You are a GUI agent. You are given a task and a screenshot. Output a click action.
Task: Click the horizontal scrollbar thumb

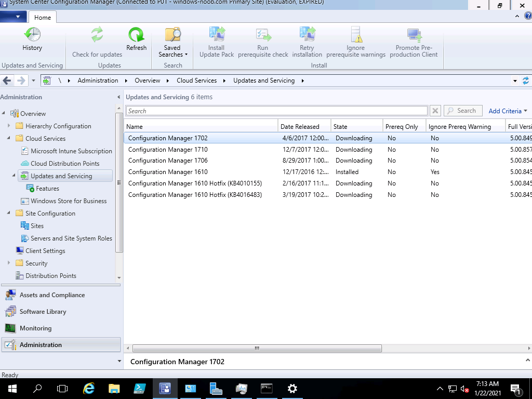(x=257, y=348)
